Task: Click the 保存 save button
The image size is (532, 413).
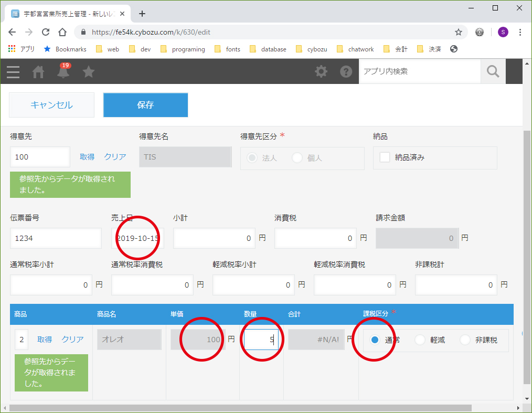Action: tap(145, 105)
